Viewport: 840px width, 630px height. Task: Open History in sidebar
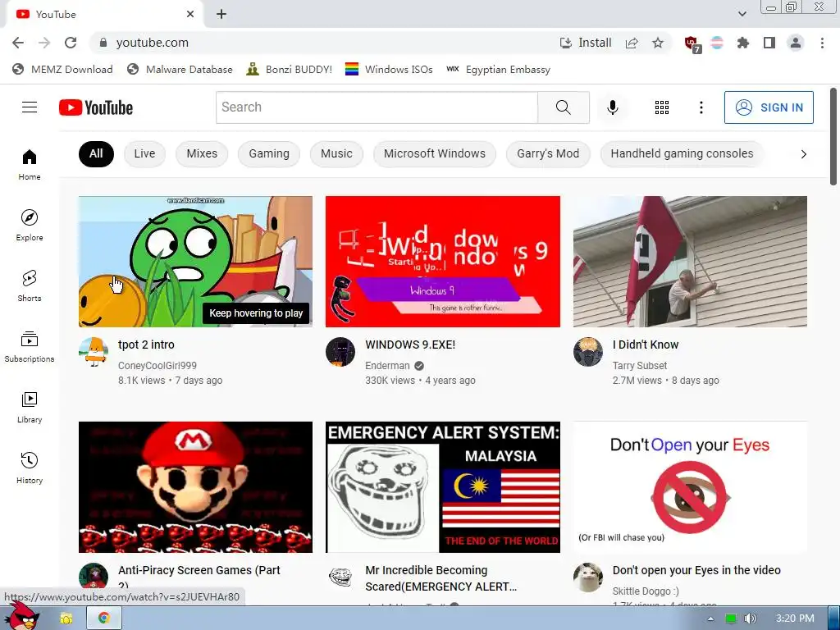pos(30,468)
